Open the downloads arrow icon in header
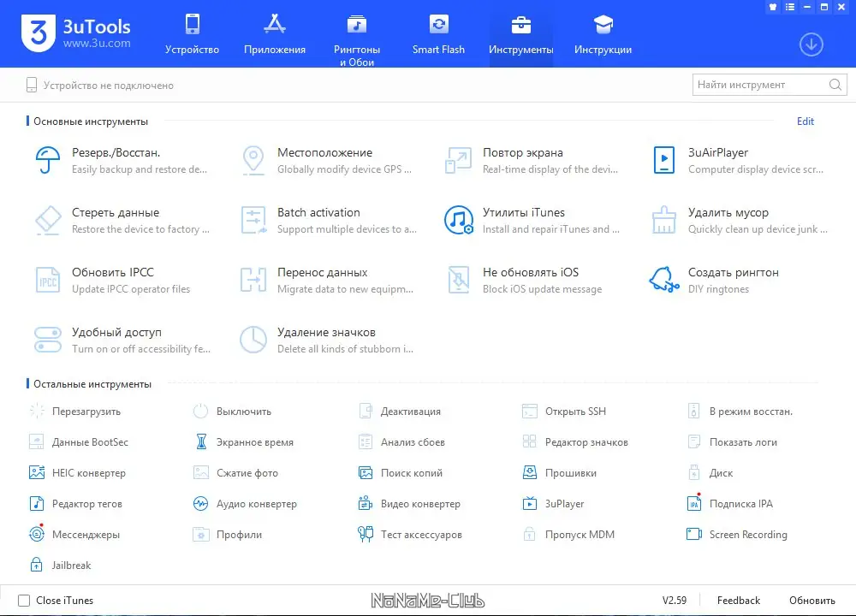This screenshot has width=856, height=616. tap(811, 44)
